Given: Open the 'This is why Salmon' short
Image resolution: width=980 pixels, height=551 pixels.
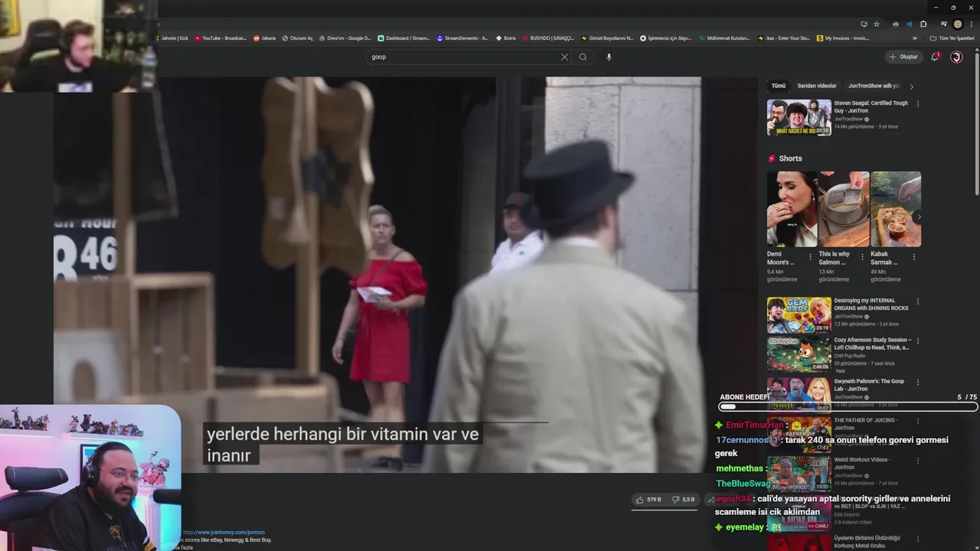Looking at the screenshot, I should click(x=843, y=209).
